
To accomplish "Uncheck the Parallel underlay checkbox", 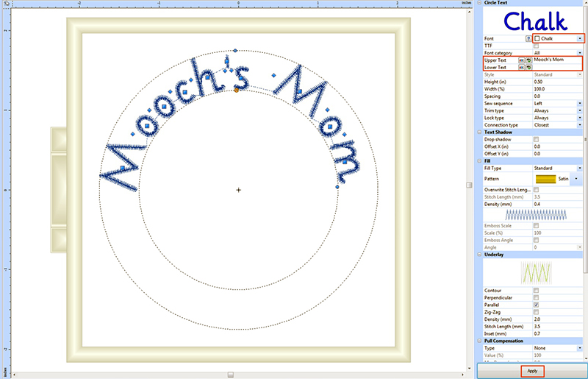I will point(537,305).
